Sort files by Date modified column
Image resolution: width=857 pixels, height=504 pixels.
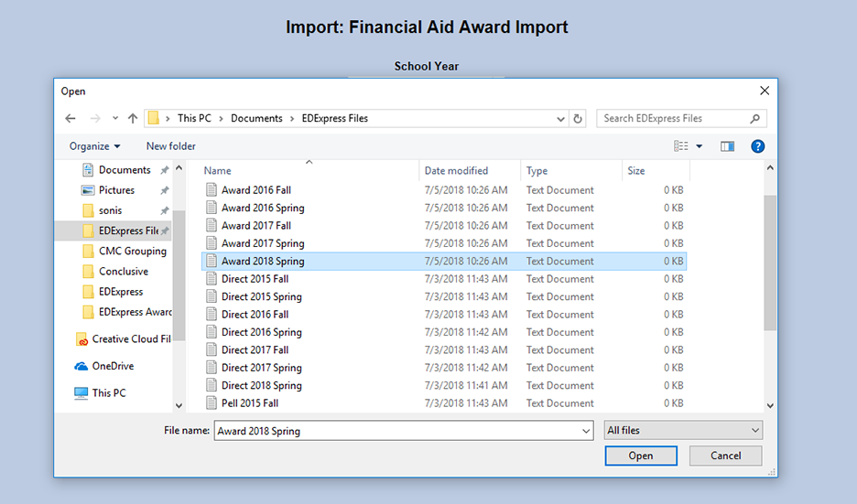(456, 171)
